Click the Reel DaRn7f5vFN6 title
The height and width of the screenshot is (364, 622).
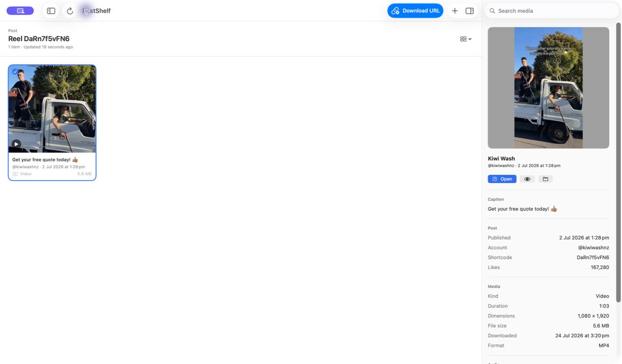click(x=39, y=39)
